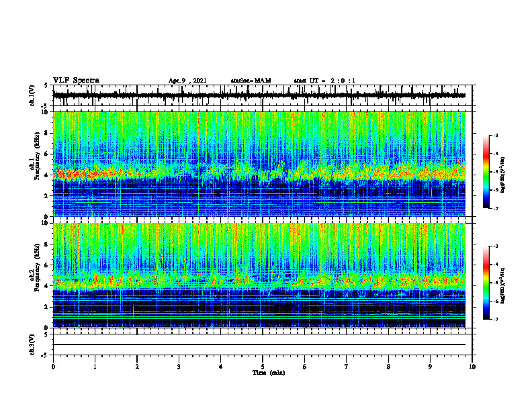This screenshot has width=532, height=411.
Task: Click the ch.1 "Frequency (kHz)" axis label
Action: click(x=38, y=157)
